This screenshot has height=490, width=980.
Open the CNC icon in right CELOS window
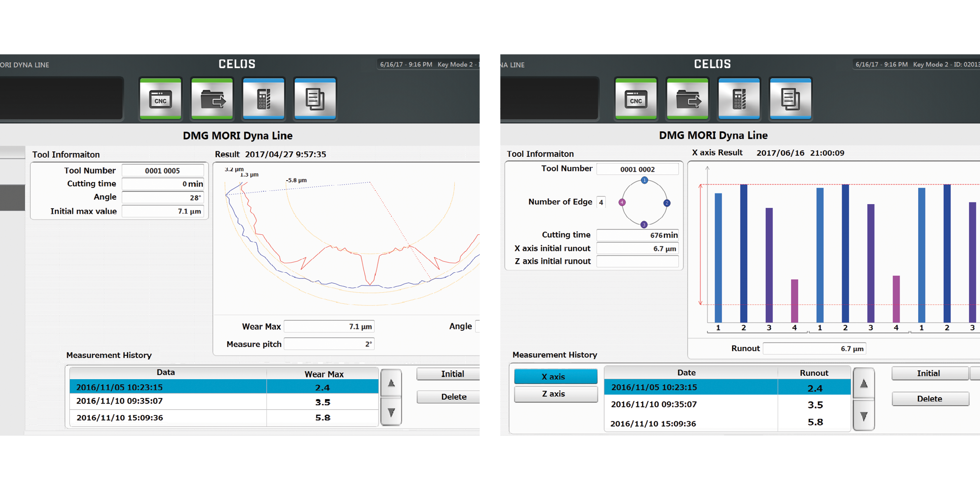636,99
